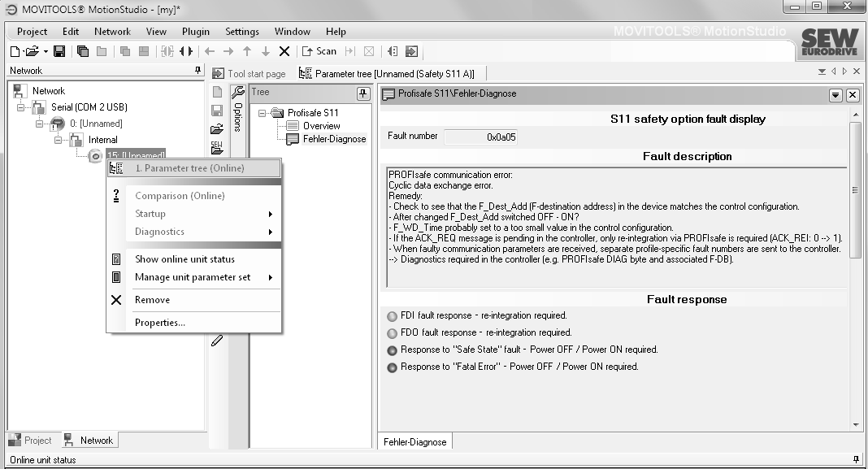Image resolution: width=868 pixels, height=469 pixels.
Task: Click FDI fault response indicator
Action: coord(392,316)
